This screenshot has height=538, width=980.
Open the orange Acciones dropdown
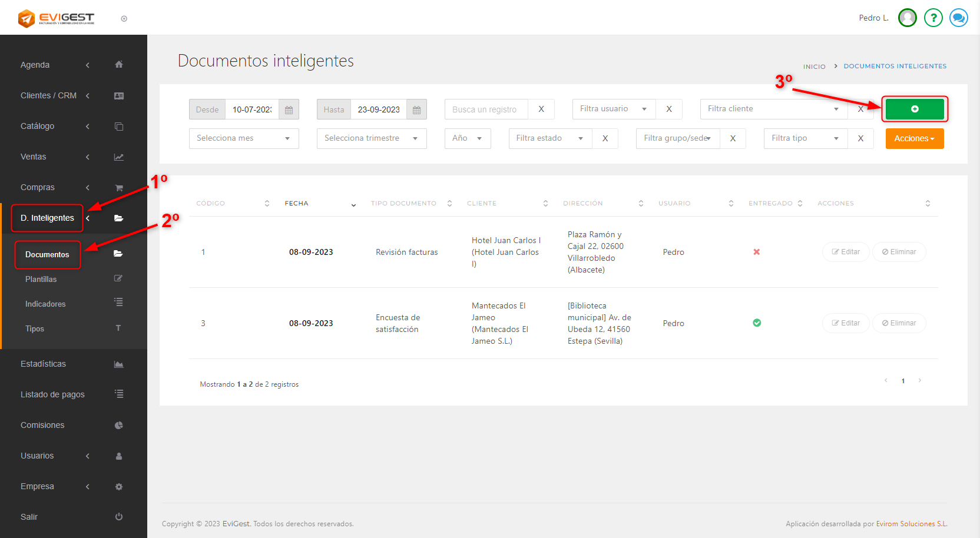click(x=914, y=139)
